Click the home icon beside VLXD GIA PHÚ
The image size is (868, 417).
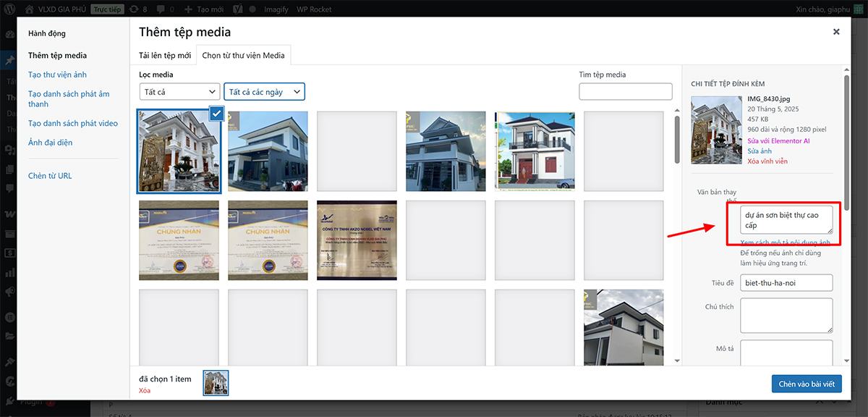pyautogui.click(x=30, y=10)
